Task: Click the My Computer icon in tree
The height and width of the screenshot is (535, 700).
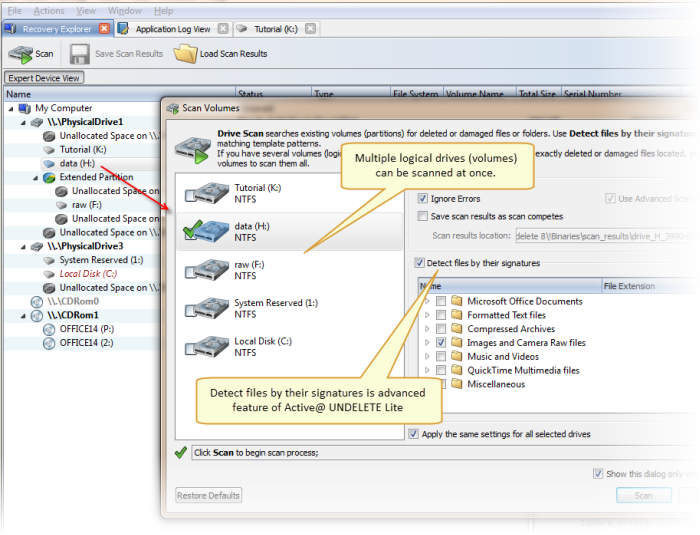Action: [x=25, y=108]
